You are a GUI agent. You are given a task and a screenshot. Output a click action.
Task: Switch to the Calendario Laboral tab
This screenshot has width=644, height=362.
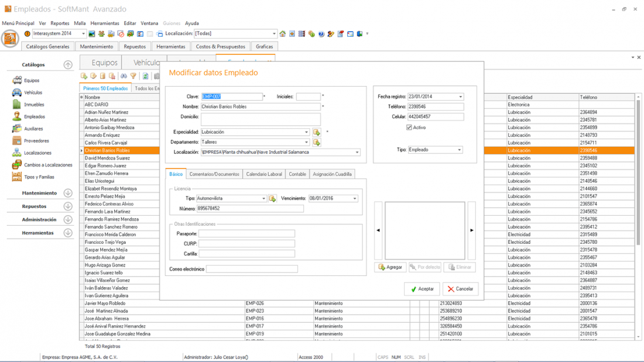(263, 174)
